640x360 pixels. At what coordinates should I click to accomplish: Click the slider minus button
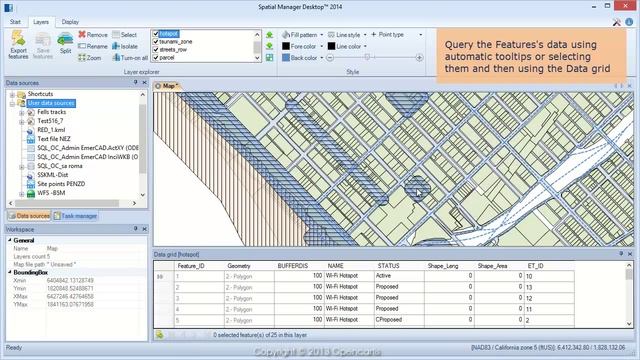pyautogui.click(x=330, y=58)
